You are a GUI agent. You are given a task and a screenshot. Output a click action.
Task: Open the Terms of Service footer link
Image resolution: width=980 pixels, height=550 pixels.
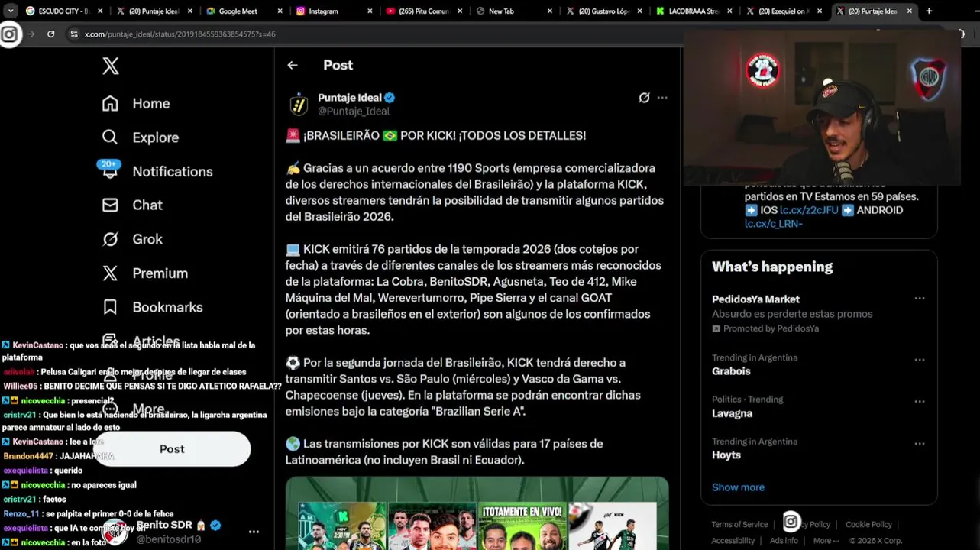(739, 524)
